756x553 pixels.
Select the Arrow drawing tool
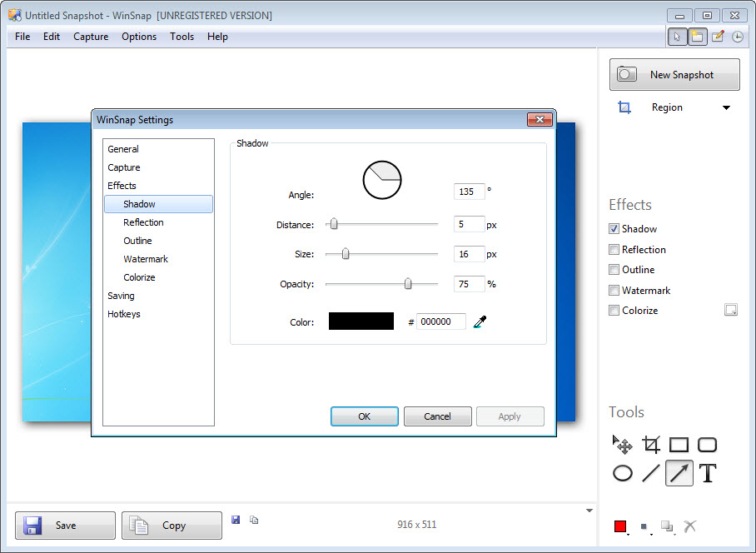pos(679,473)
